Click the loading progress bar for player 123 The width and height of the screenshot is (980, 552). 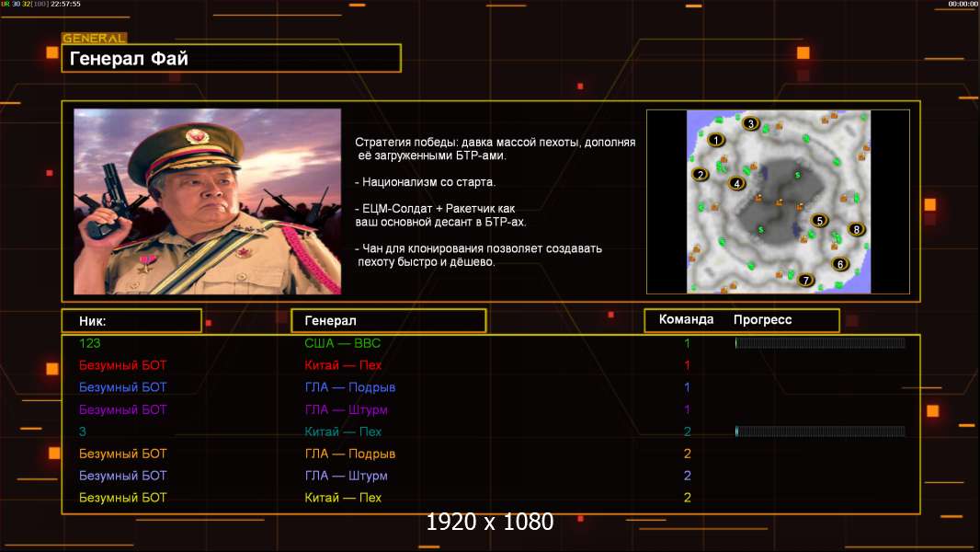[x=820, y=343]
